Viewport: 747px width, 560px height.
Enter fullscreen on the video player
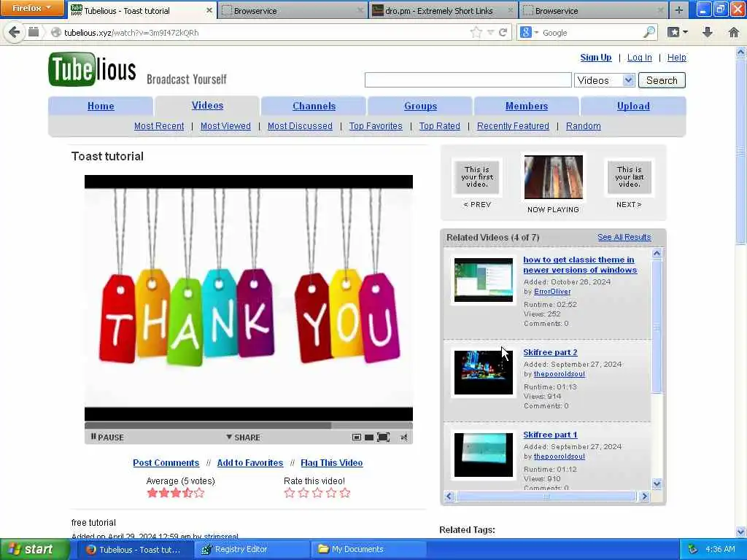coord(383,437)
